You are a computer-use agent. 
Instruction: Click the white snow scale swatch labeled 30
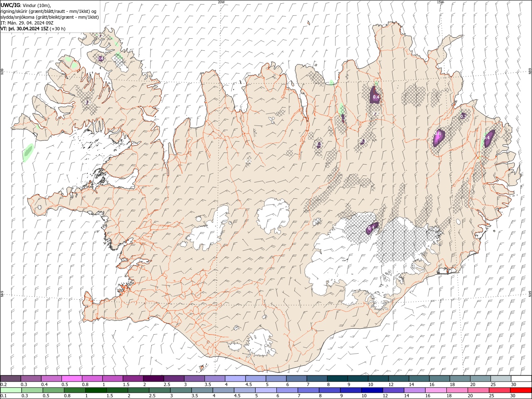click(521, 379)
